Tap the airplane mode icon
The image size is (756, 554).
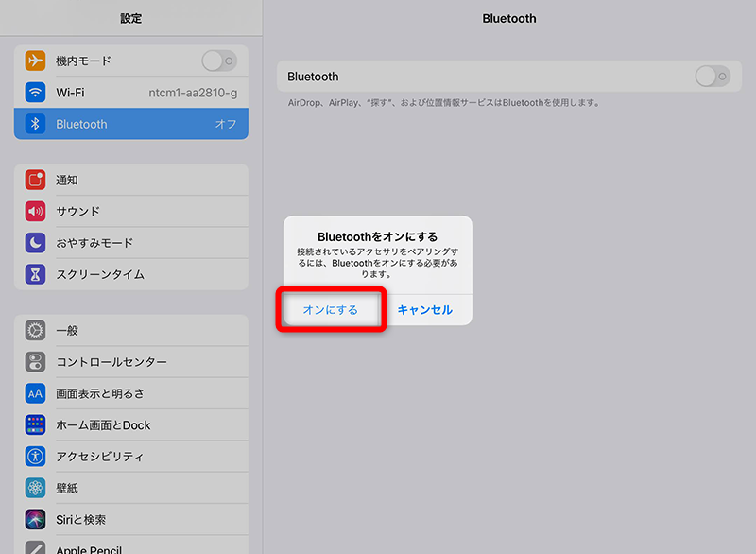click(x=35, y=61)
